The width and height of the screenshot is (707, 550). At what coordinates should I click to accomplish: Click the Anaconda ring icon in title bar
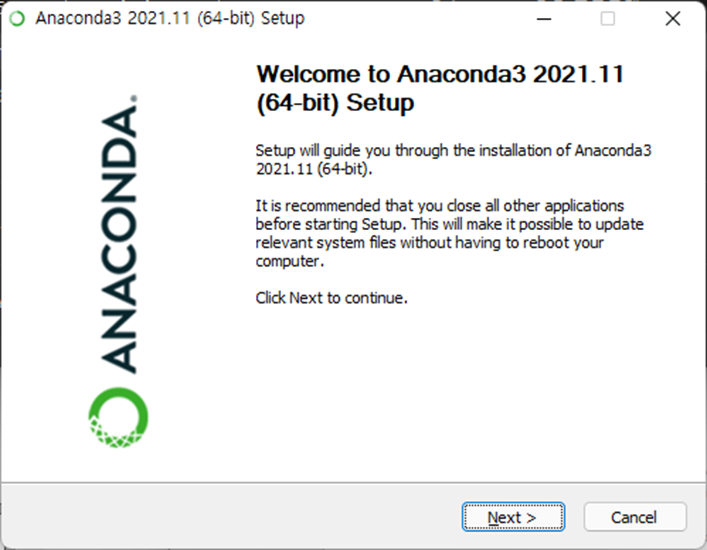[17, 18]
